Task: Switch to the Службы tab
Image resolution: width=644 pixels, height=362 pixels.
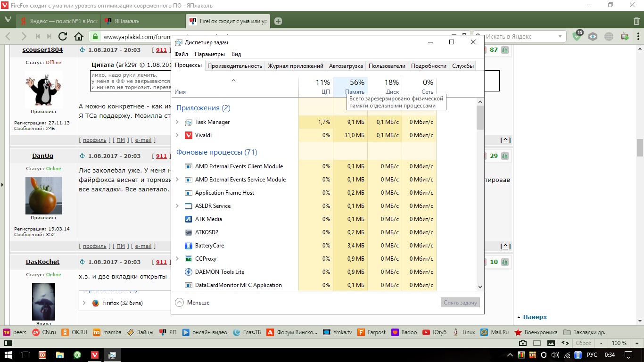Action: (463, 66)
